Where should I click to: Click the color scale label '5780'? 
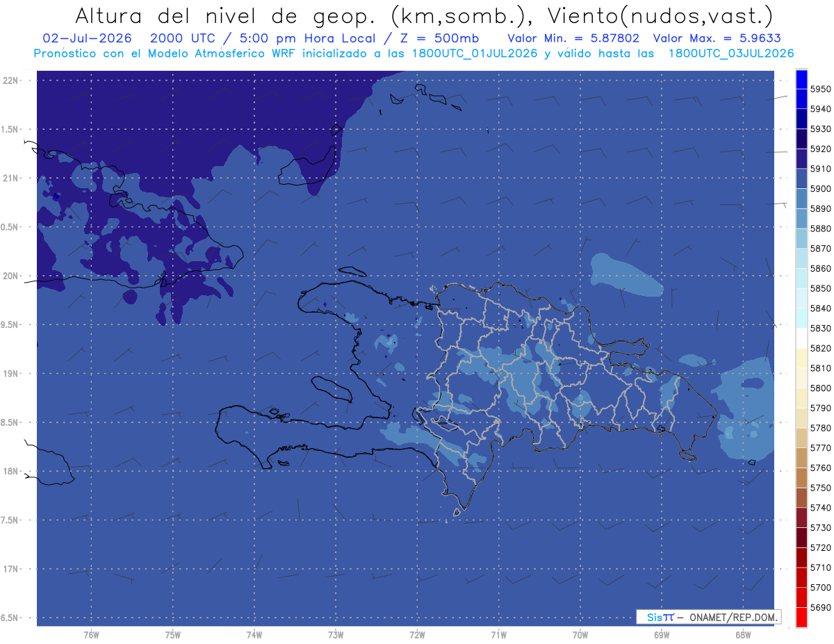tap(820, 428)
